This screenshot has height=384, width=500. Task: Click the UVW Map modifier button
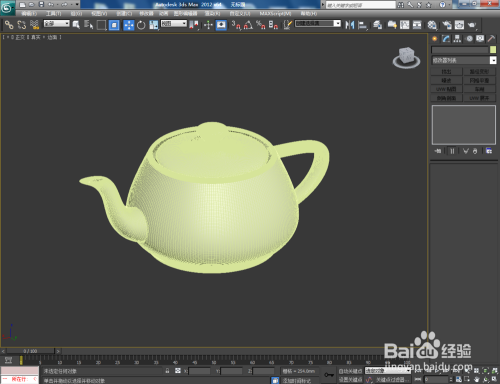(x=446, y=89)
